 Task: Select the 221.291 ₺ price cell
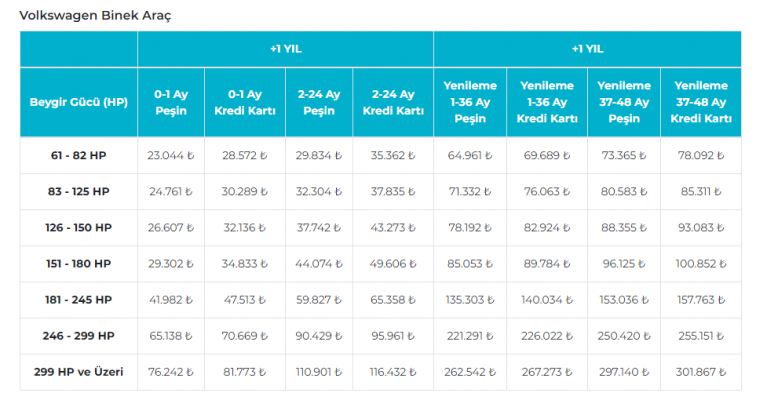coord(470,336)
